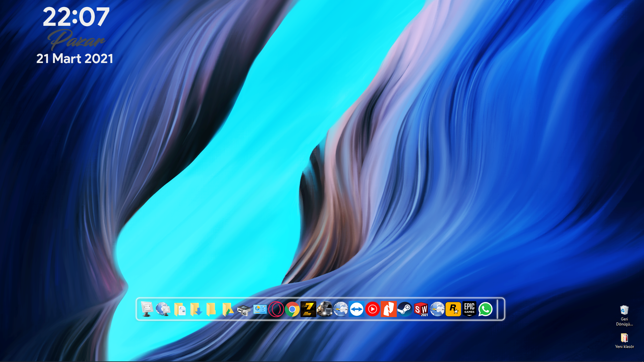The image size is (644, 362).
Task: Launch the yellow Z game icon
Action: [308, 309]
